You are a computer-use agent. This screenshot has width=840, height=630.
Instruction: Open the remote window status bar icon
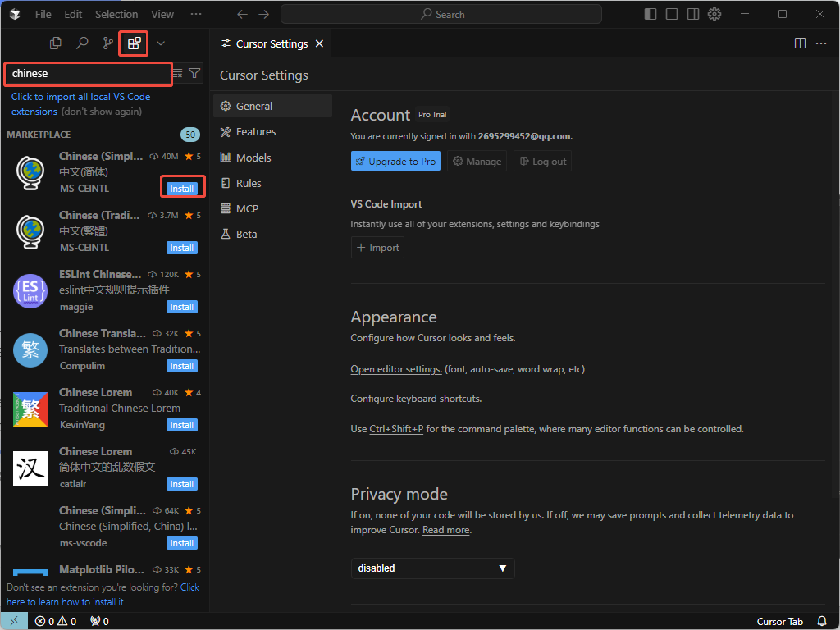14,621
